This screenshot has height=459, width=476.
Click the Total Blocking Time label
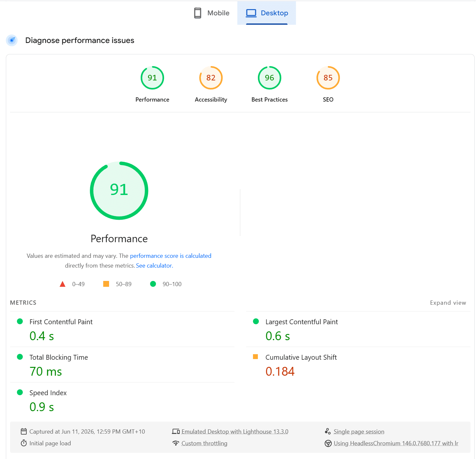59,357
